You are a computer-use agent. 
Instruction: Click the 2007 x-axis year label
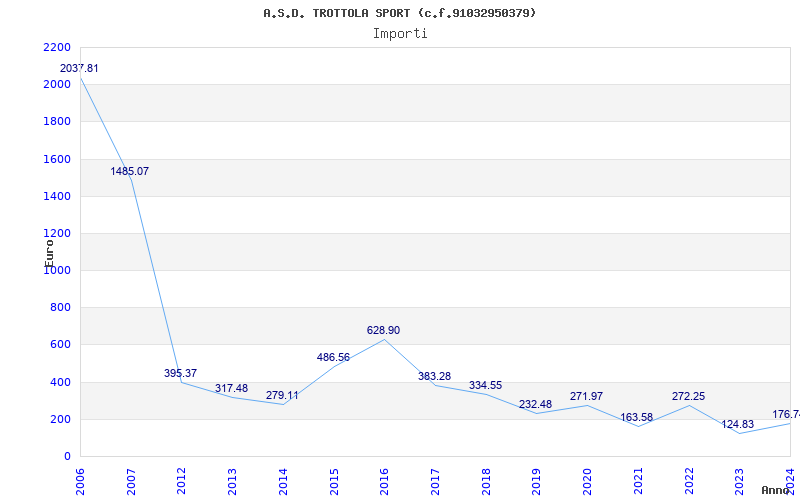[131, 482]
